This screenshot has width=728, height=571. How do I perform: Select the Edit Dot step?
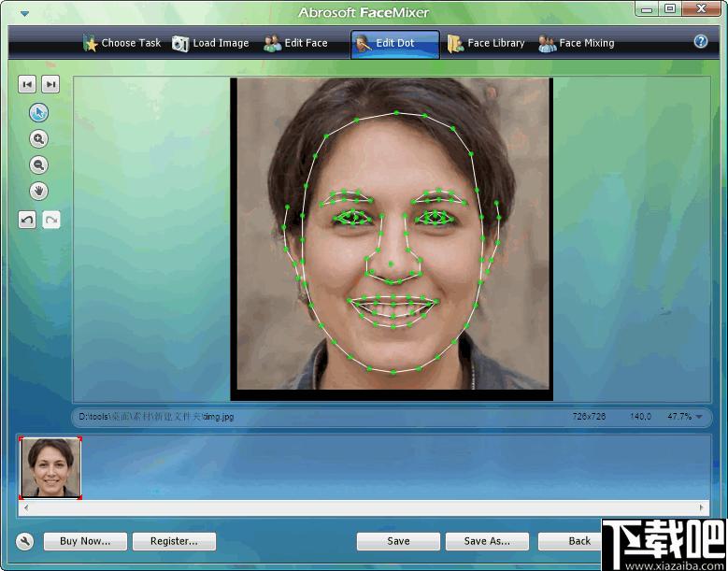[x=394, y=44]
